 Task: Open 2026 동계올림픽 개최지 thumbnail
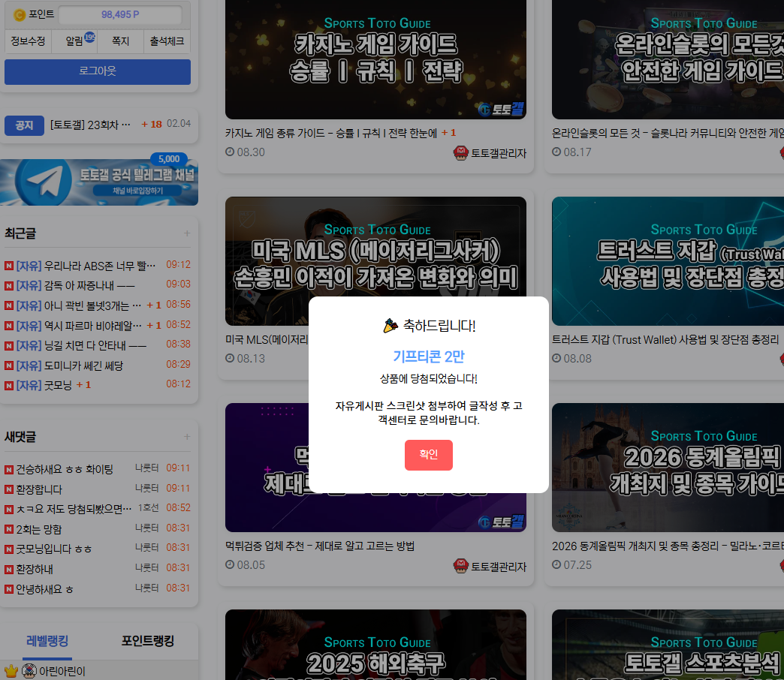click(668, 468)
